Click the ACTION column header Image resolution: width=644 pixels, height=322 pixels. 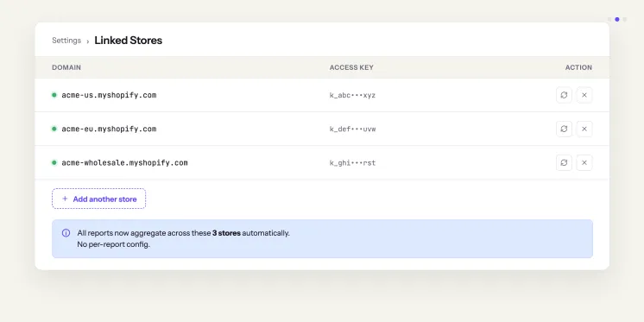click(x=578, y=67)
